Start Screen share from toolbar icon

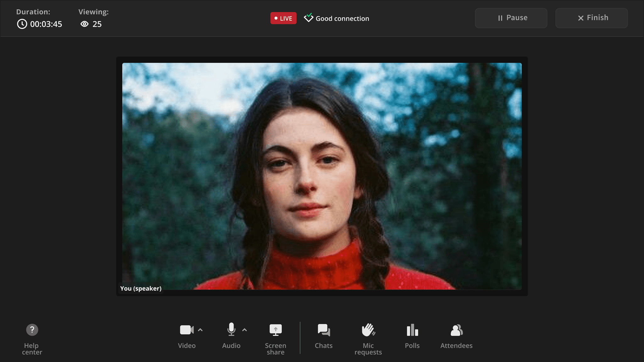pos(275,330)
